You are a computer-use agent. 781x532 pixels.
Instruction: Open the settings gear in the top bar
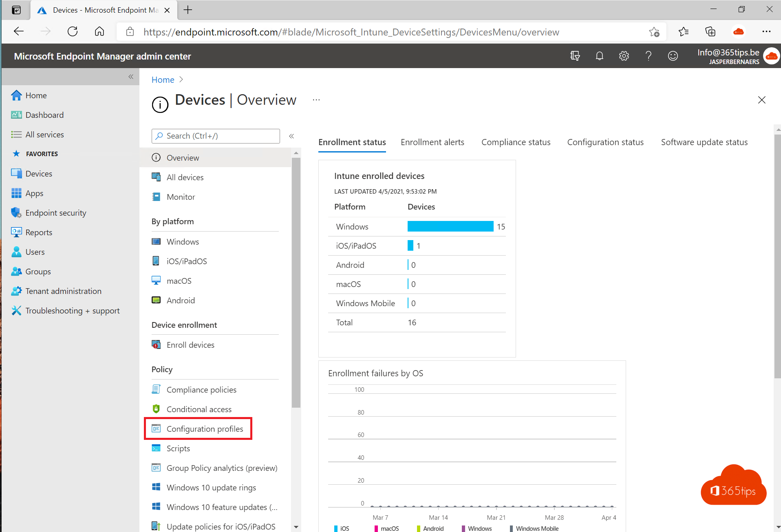click(x=624, y=56)
